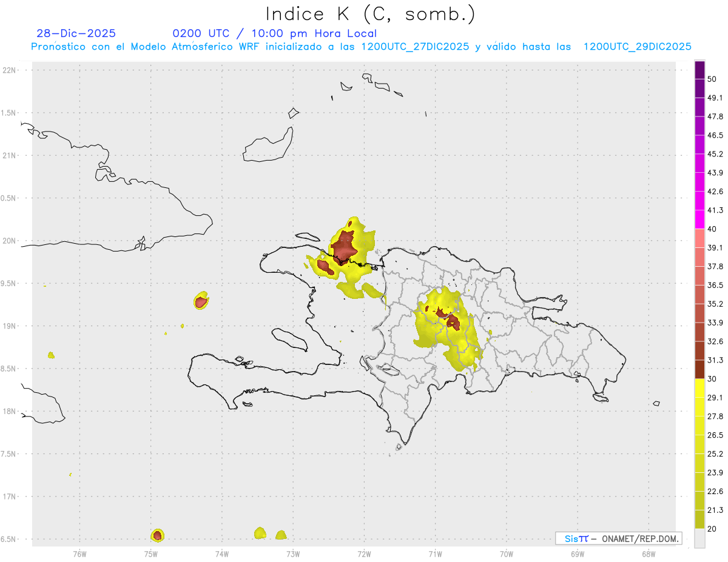Click the "17N" latitude label
Viewport: 728px width, 562px height.
(x=10, y=497)
